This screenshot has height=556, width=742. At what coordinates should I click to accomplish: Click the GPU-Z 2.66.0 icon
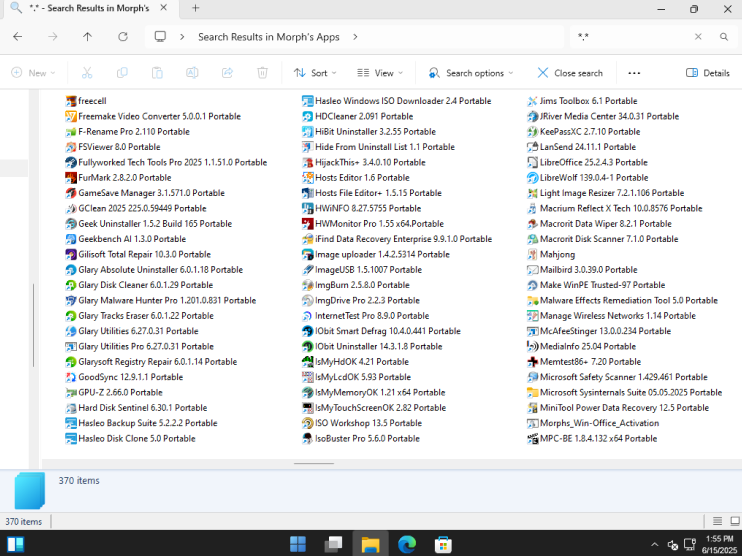[71, 393]
